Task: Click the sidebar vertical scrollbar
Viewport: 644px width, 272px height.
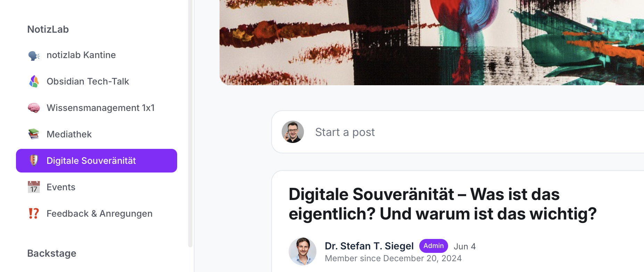Action: point(190,123)
